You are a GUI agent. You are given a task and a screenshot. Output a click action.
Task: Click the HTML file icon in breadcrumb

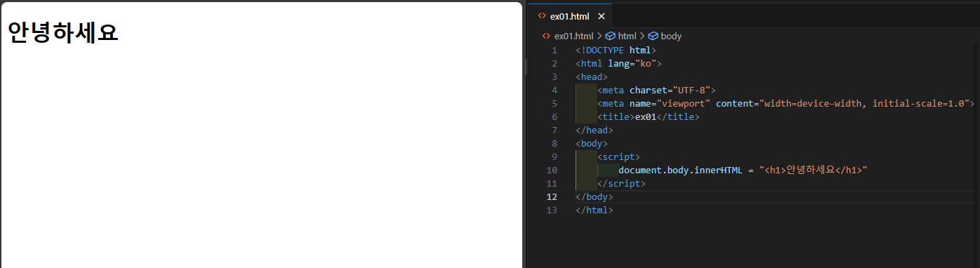click(547, 36)
